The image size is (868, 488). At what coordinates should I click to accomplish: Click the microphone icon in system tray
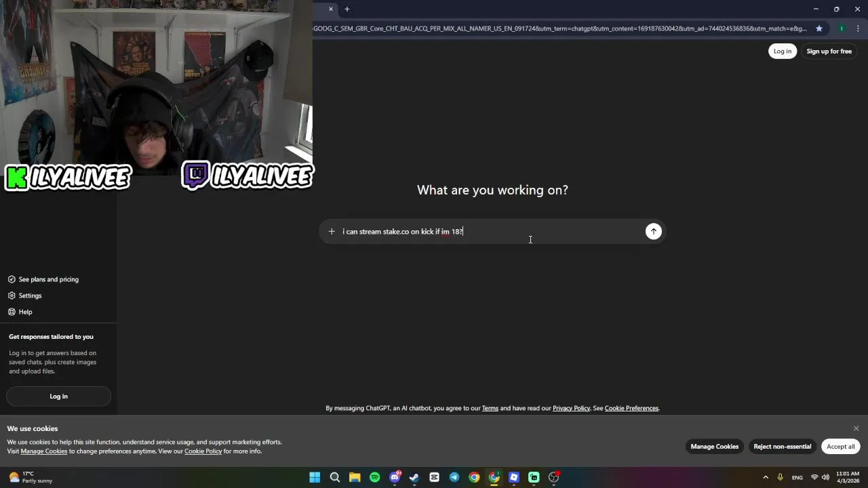(x=781, y=477)
